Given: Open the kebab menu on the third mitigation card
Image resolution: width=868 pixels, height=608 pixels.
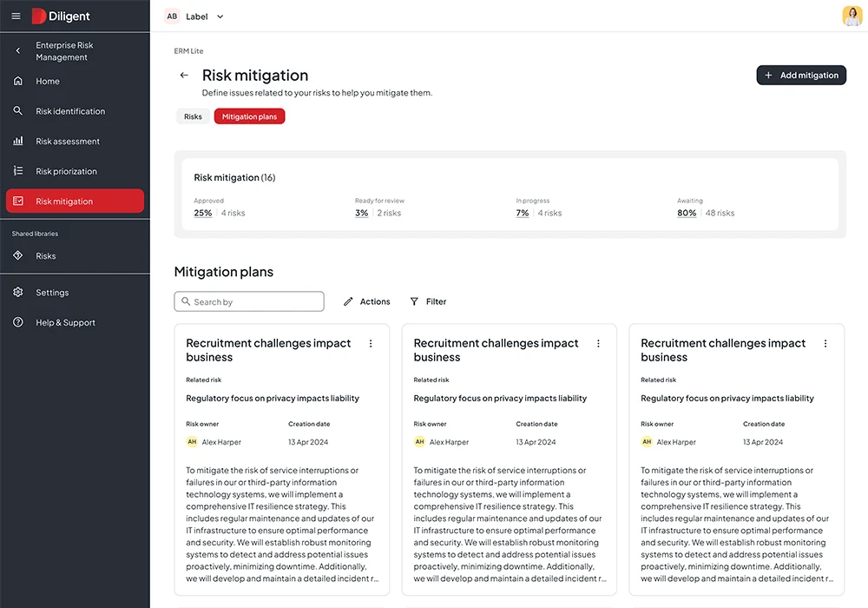Looking at the screenshot, I should pyautogui.click(x=825, y=343).
